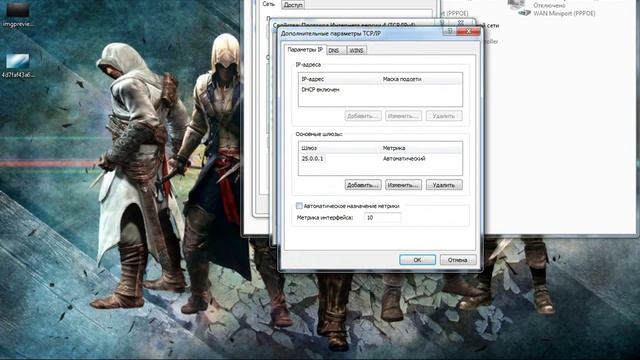The image size is (640, 360).
Task: Select the 4d7faf43a6... desktop image file
Action: 18,65
